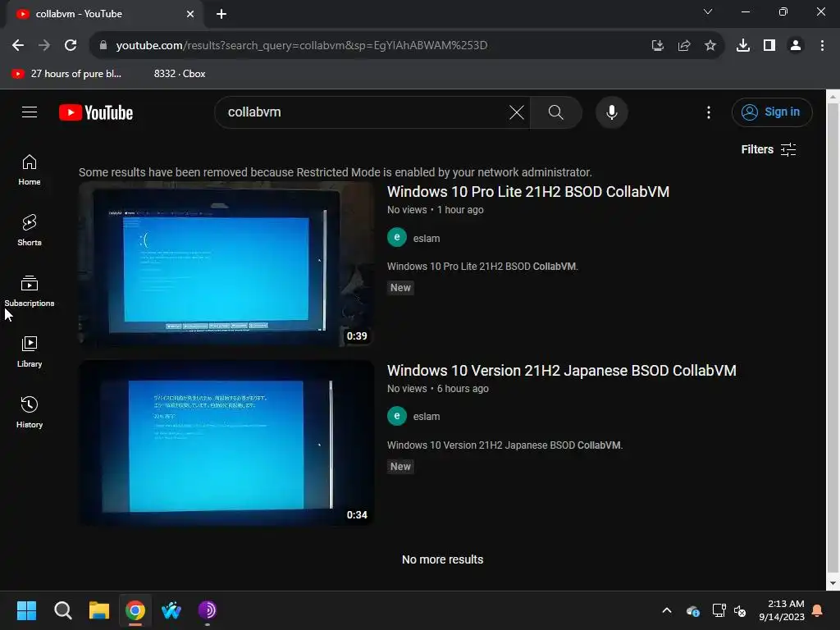This screenshot has width=840, height=630.
Task: Click the install app icon in address bar
Action: (657, 46)
